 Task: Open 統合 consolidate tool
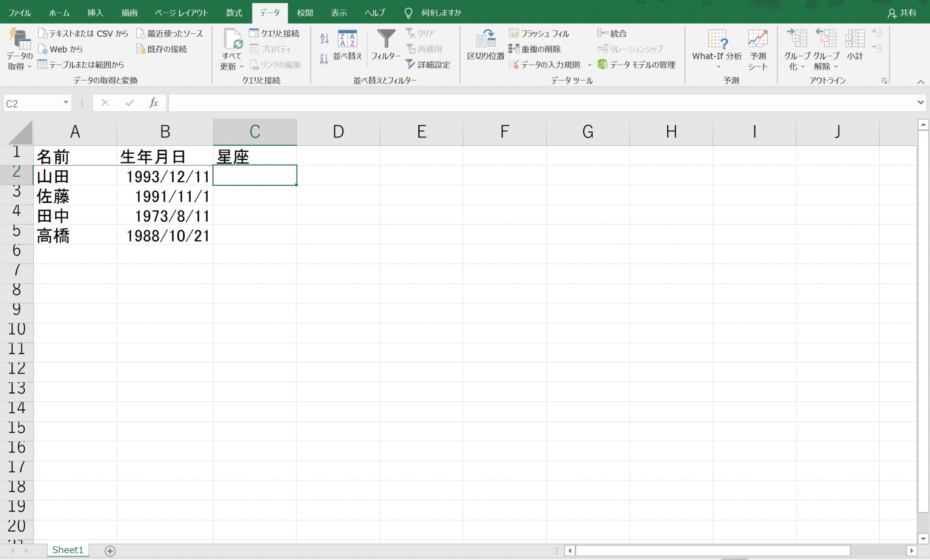pos(612,33)
